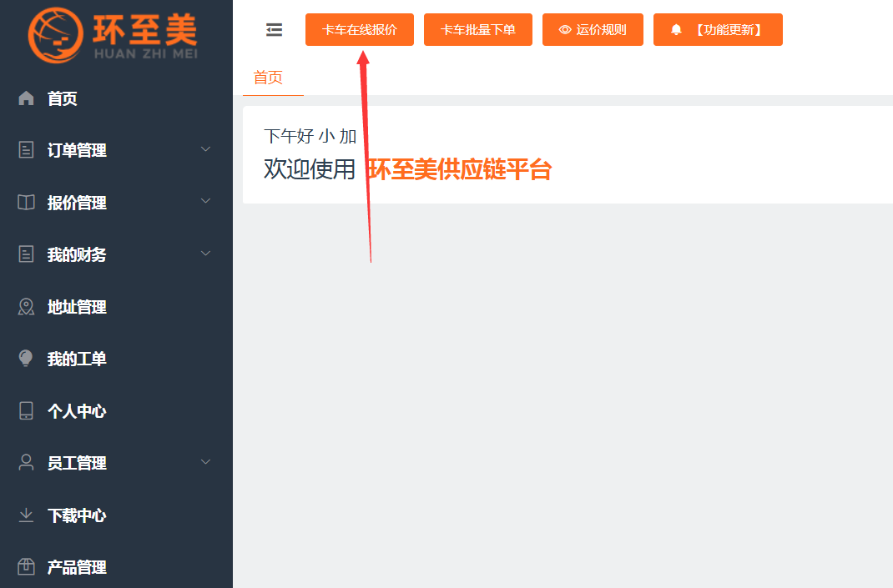Viewport: 893px width, 588px height.
Task: Click the home icon beside 首页
Action: pos(26,98)
